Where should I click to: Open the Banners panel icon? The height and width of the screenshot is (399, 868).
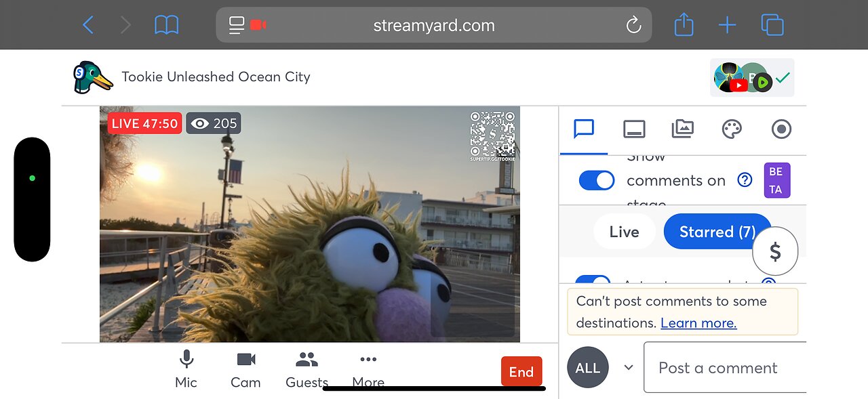click(x=633, y=129)
